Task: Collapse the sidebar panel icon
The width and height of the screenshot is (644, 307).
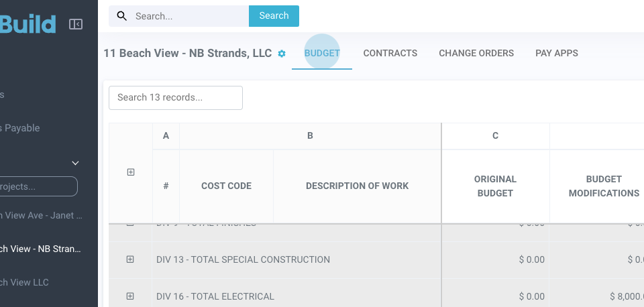Action: [76, 24]
